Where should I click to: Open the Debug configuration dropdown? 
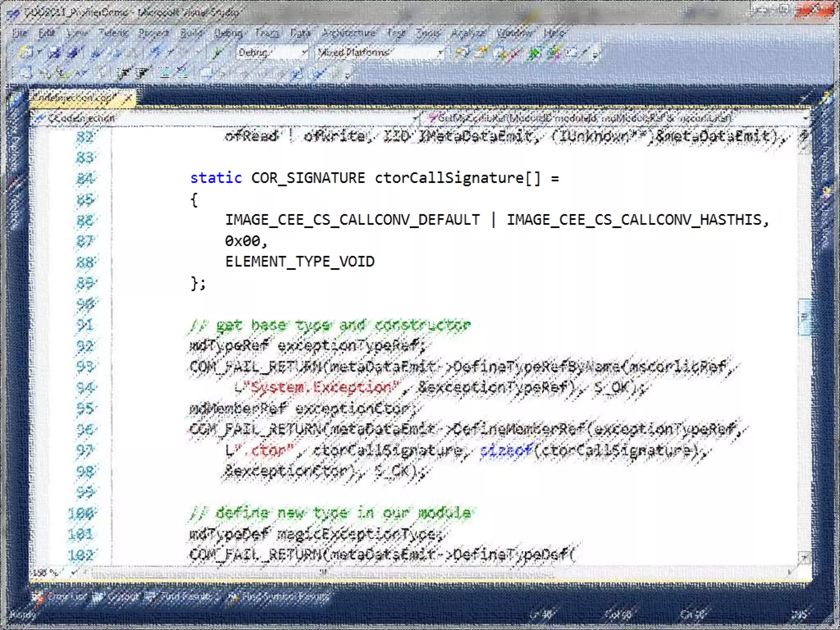click(x=304, y=52)
